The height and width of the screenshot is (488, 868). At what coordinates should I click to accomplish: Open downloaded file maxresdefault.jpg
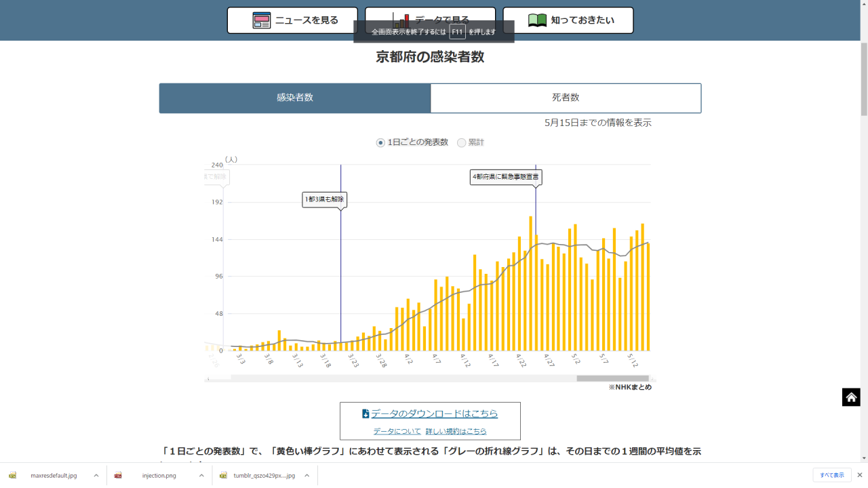click(x=54, y=475)
